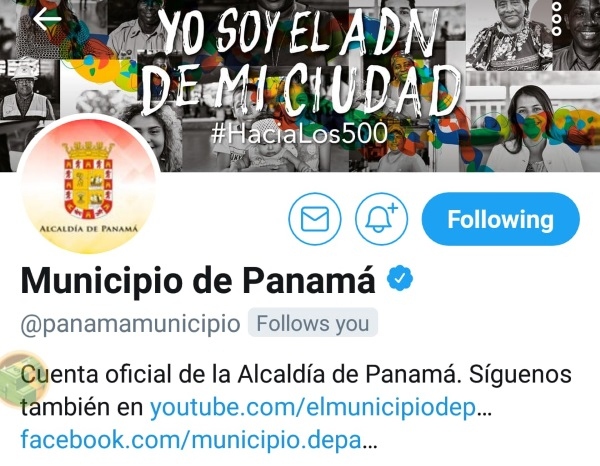Viewport: 600px width, 466px height.
Task: Click the coat of arms in avatar
Action: coord(89,180)
